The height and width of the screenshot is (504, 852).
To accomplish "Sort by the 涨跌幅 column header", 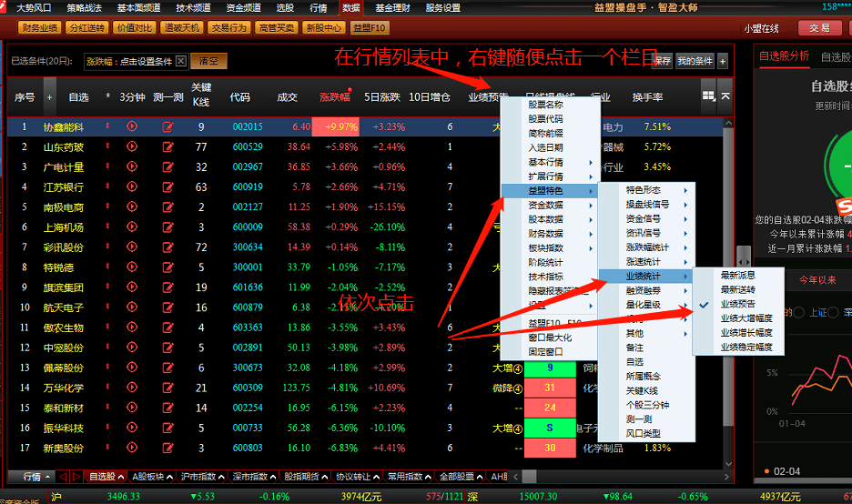I will click(335, 97).
